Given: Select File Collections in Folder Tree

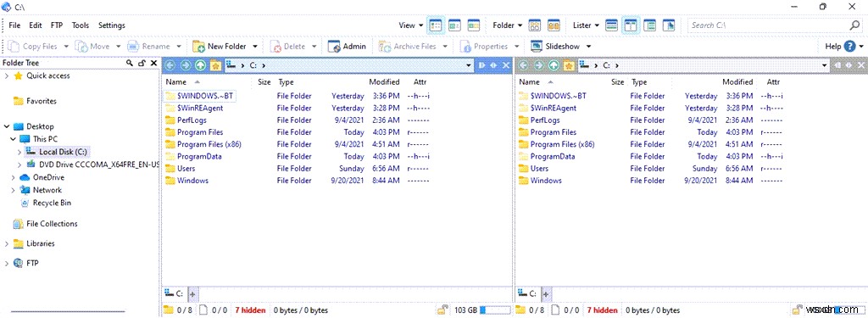Looking at the screenshot, I should (52, 224).
